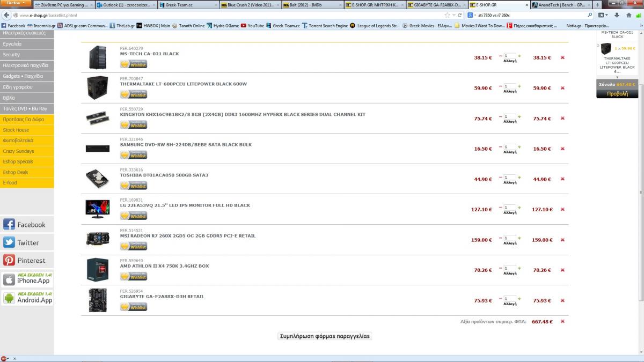Open Security category in sidebar
The width and height of the screenshot is (644, 362).
click(27, 55)
